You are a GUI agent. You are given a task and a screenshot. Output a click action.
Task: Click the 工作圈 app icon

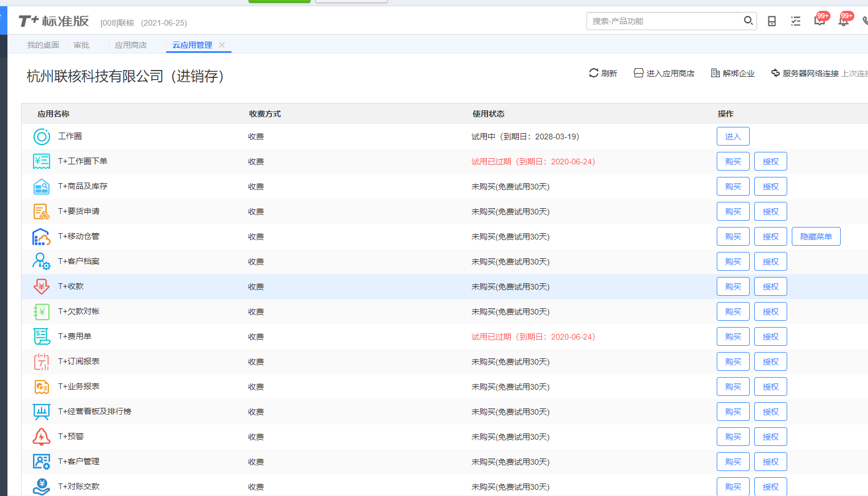coord(42,137)
